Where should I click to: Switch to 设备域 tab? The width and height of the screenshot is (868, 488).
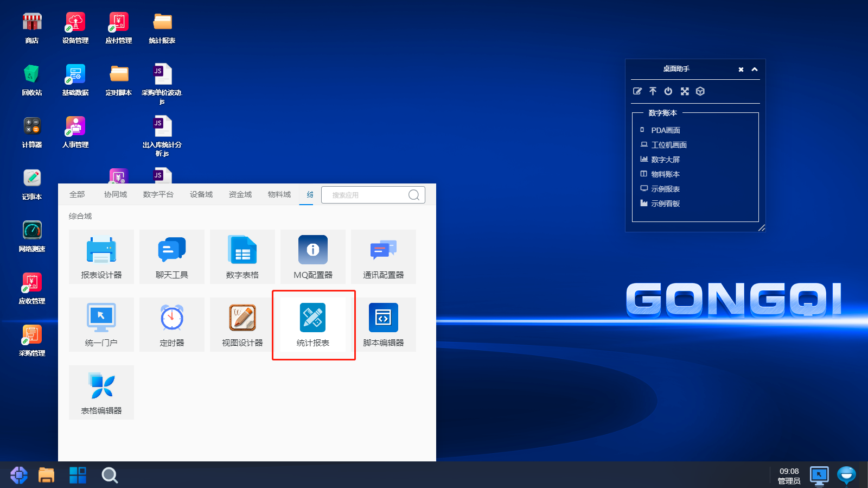coord(201,194)
